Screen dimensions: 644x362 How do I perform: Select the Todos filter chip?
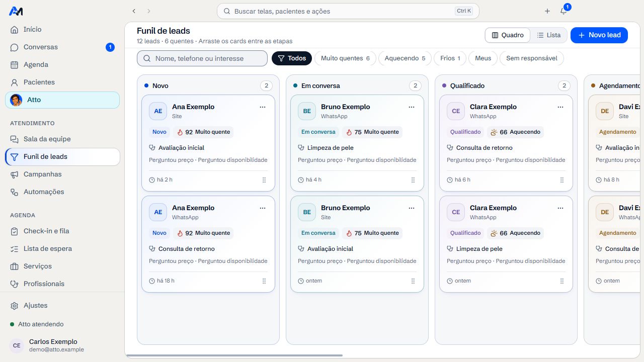[292, 58]
